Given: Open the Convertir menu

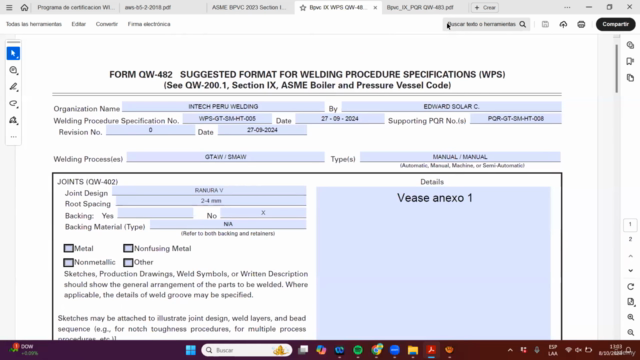Looking at the screenshot, I should [x=107, y=24].
